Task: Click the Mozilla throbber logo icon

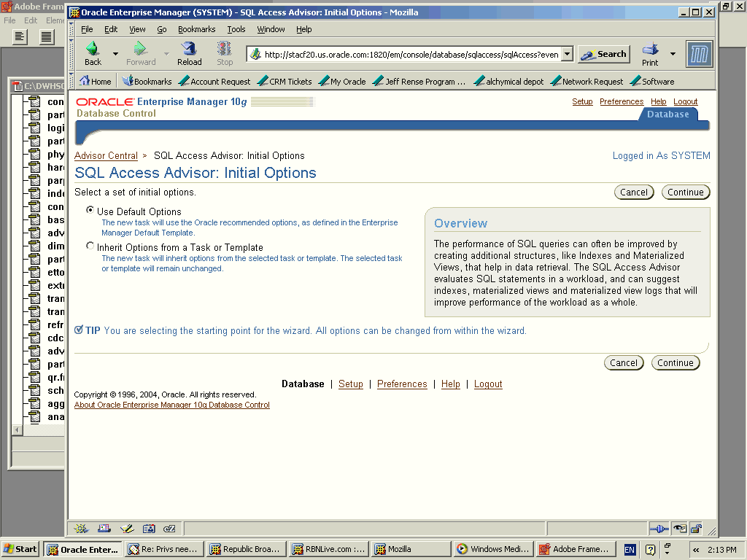Action: 699,54
